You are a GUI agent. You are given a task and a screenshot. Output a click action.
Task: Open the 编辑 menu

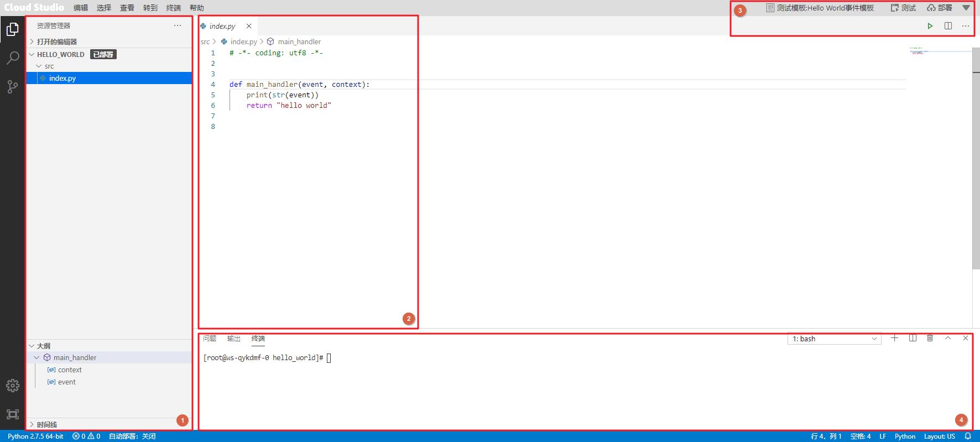click(81, 8)
